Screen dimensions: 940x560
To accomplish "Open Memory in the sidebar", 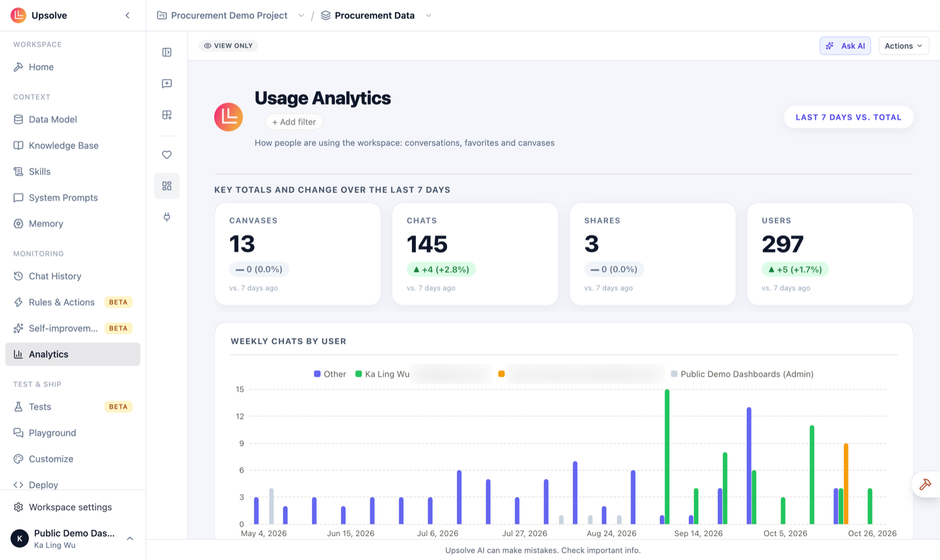I will point(73,224).
